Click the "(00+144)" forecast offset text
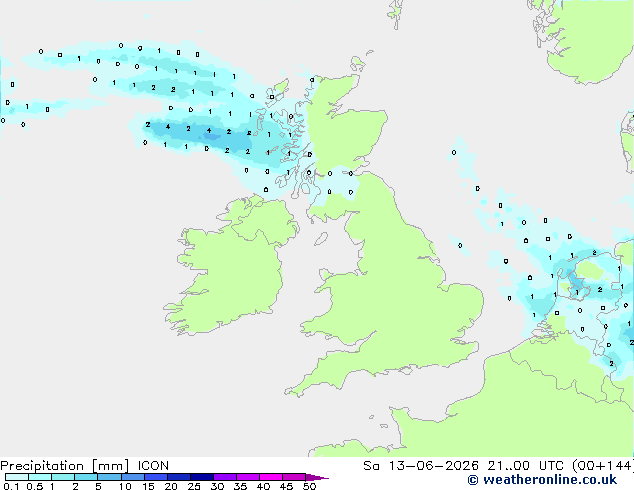 [603, 466]
